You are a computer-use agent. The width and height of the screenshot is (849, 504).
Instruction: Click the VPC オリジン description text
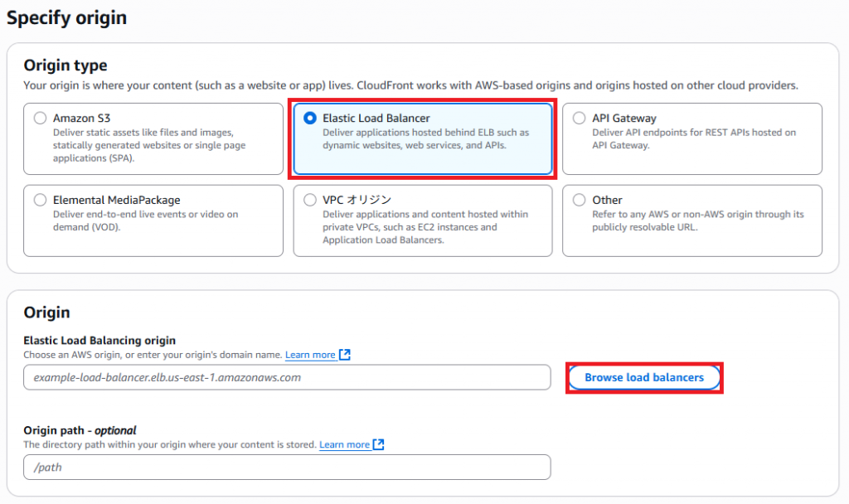tap(425, 227)
